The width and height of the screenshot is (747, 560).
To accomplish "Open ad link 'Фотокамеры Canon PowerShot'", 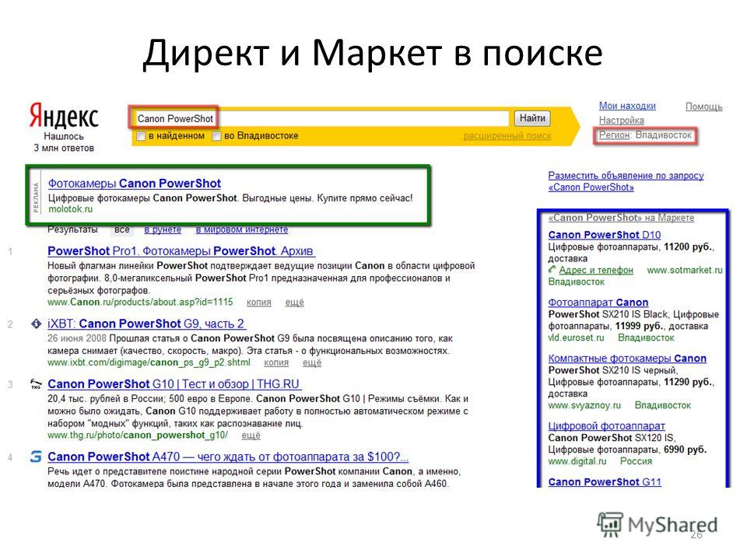I will tap(135, 184).
